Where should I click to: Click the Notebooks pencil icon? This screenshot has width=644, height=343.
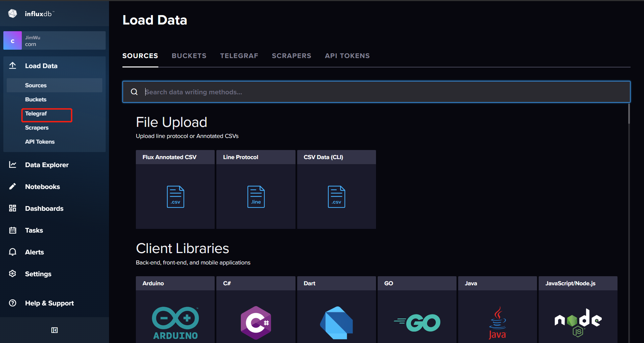point(13,186)
